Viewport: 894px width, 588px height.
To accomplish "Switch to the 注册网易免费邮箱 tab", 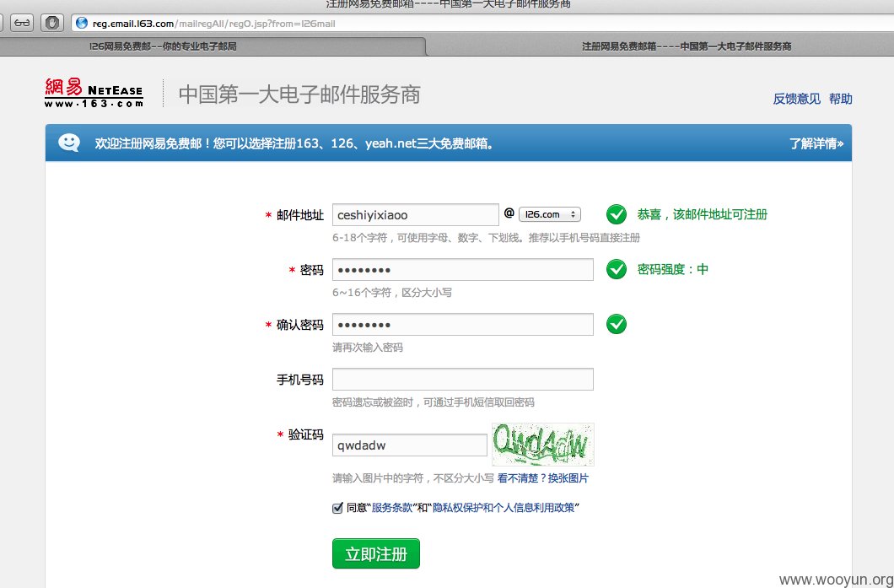I will pos(687,46).
